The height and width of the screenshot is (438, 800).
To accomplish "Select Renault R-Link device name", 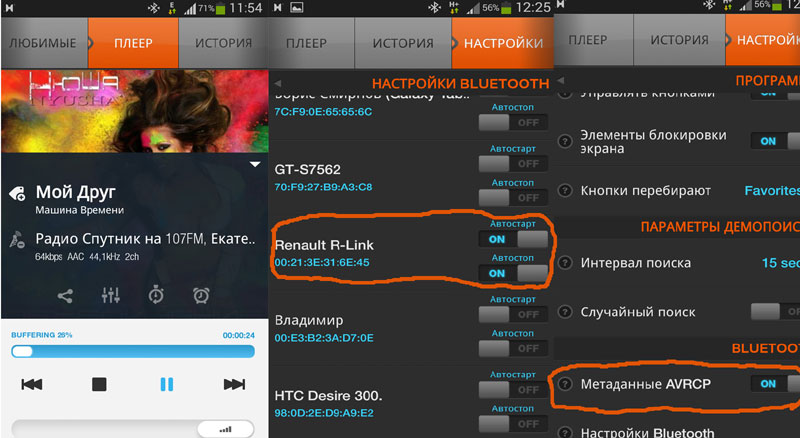I will [324, 245].
